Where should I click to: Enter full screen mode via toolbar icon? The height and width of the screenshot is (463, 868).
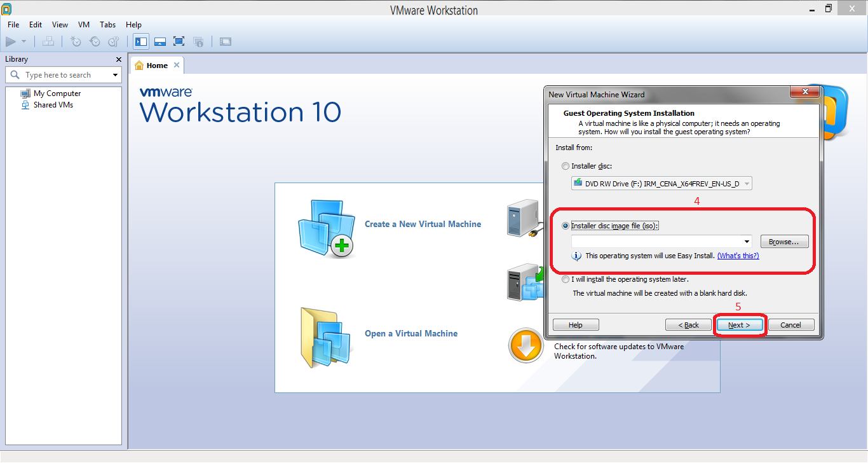pyautogui.click(x=179, y=41)
